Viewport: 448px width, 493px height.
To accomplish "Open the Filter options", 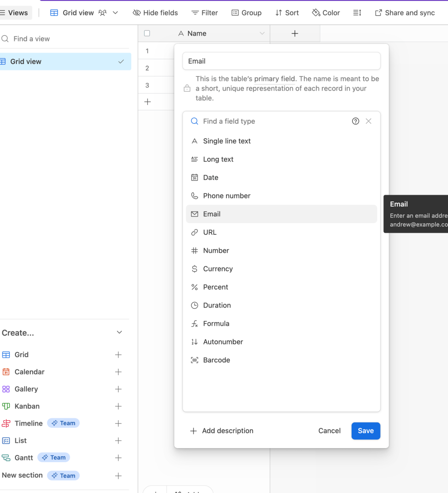I will coord(204,13).
